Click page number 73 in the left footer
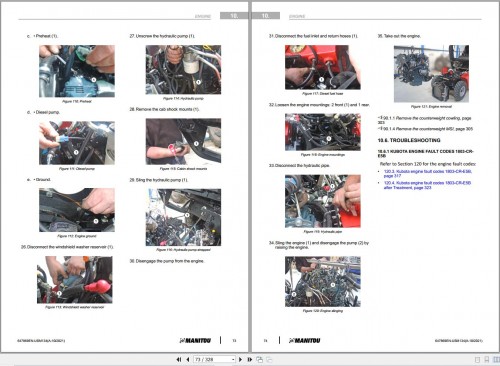500x366 pixels. coord(234,341)
